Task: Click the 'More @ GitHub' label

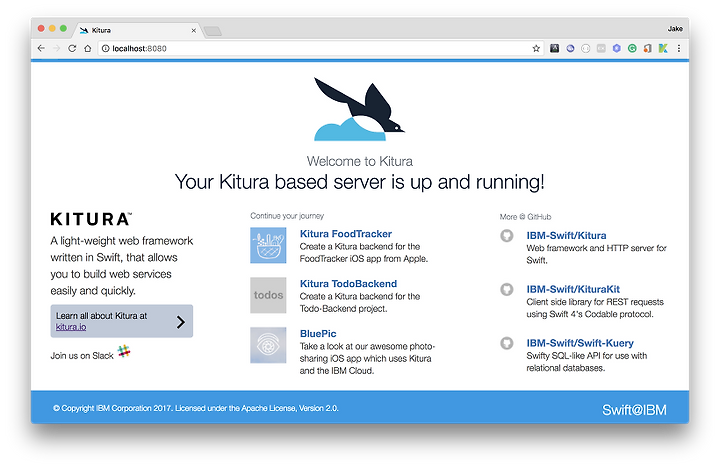Action: click(525, 217)
